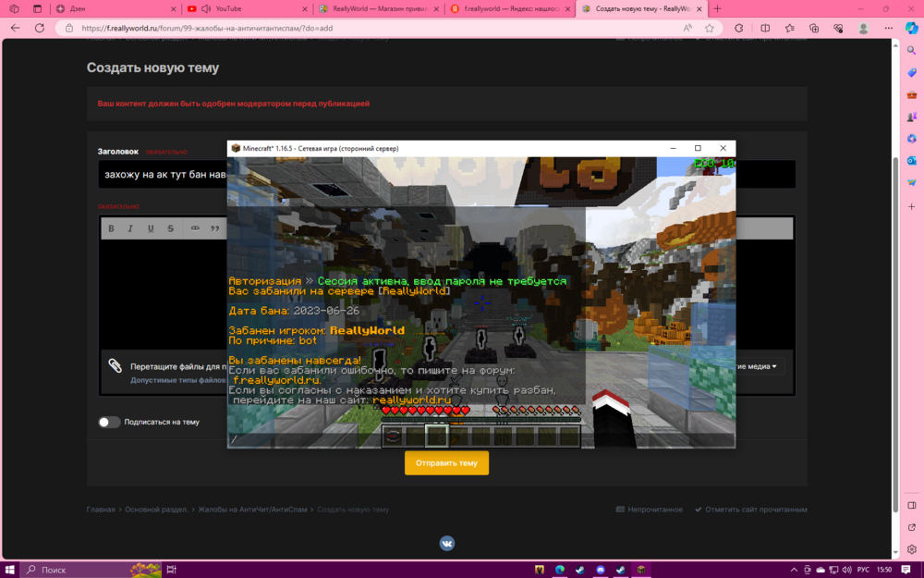The image size is (924, 578).
Task: Toggle bold formatting in the forum editor
Action: (x=111, y=228)
